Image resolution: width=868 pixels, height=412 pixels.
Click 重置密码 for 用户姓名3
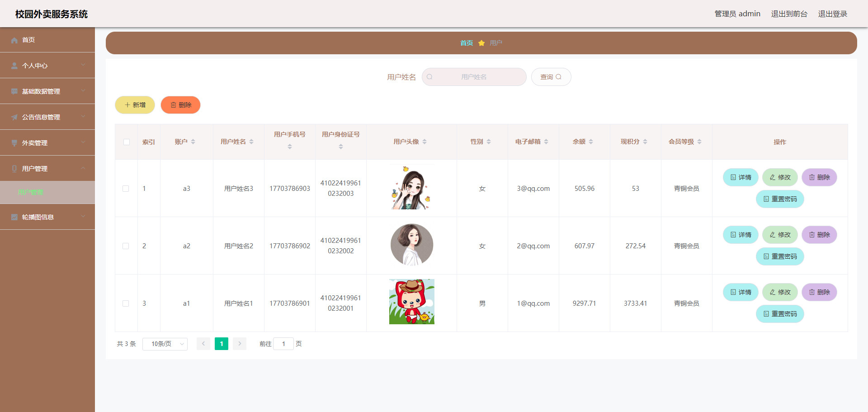pyautogui.click(x=780, y=199)
